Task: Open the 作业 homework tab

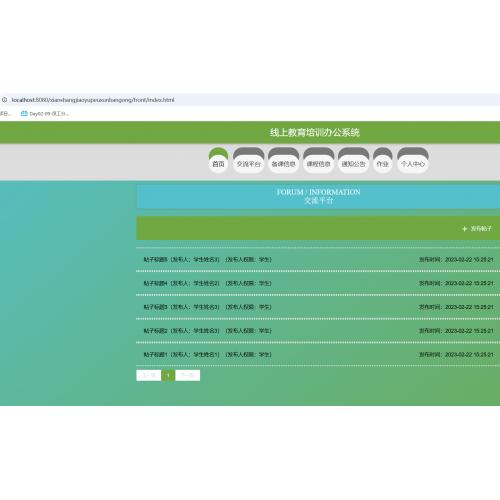Action: click(383, 161)
